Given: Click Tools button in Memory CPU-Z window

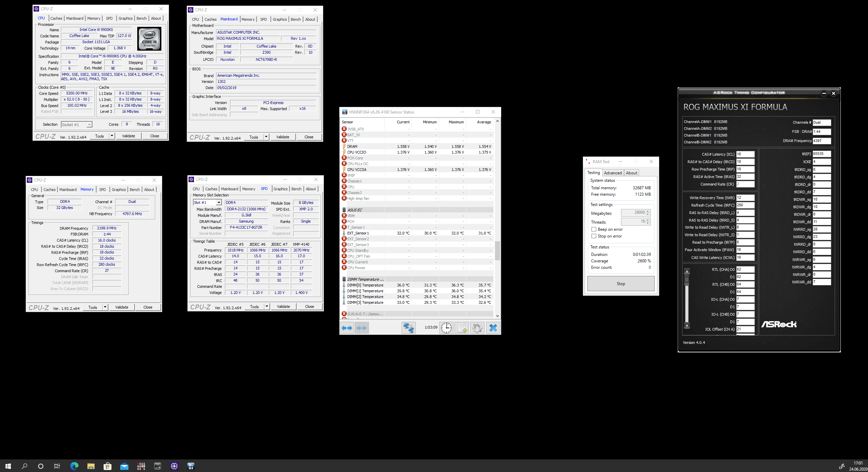Looking at the screenshot, I should pos(93,307).
